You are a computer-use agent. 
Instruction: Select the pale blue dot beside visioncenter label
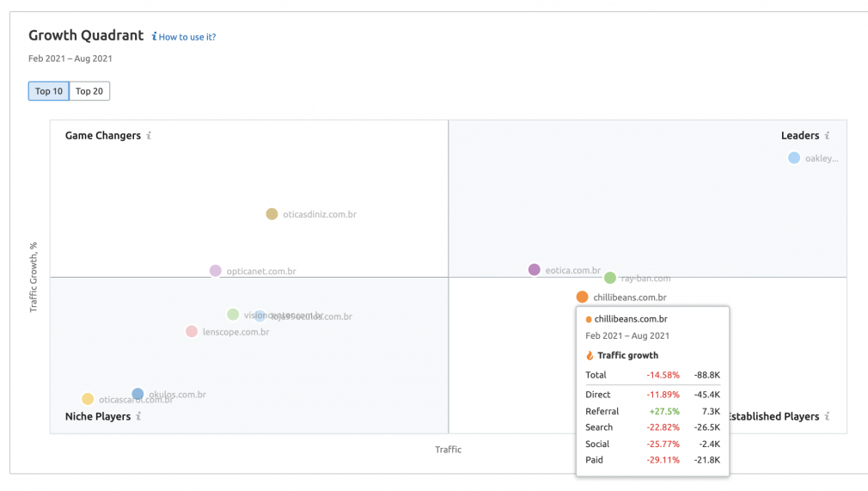click(x=260, y=316)
